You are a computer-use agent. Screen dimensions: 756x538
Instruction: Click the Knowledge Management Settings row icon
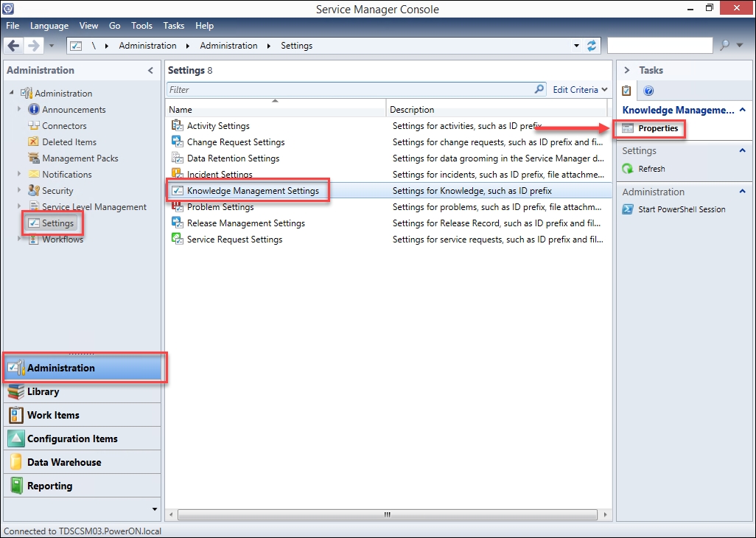point(177,190)
